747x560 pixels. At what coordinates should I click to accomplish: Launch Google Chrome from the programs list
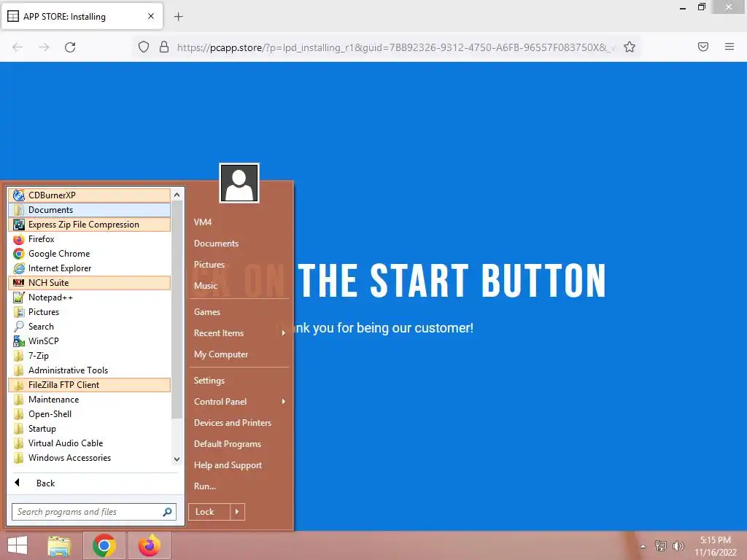[x=89, y=254]
